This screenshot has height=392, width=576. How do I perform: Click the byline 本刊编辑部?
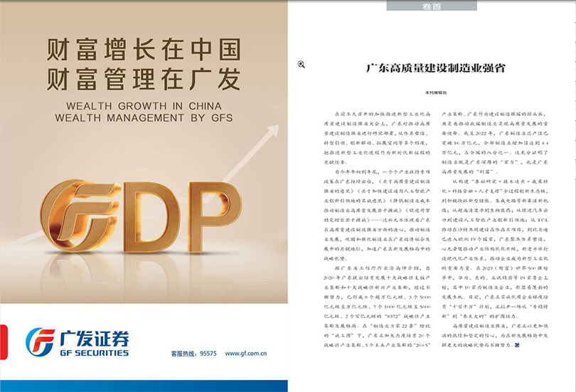click(x=436, y=93)
